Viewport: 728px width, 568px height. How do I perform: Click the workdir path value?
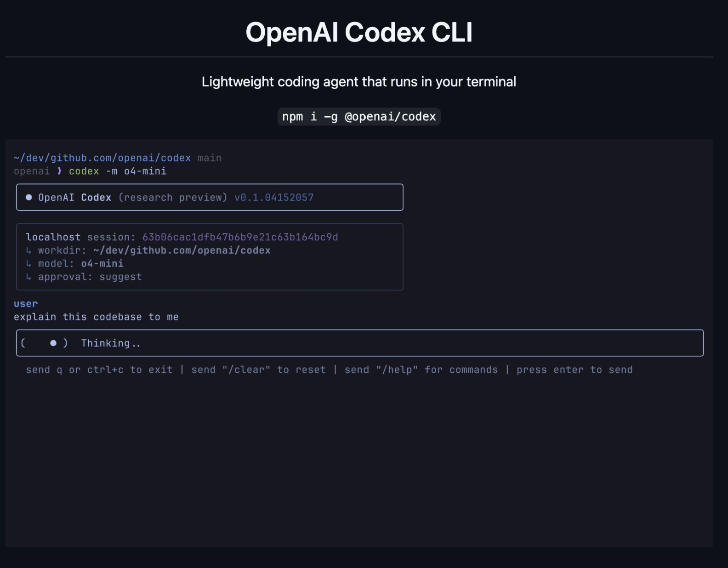182,250
